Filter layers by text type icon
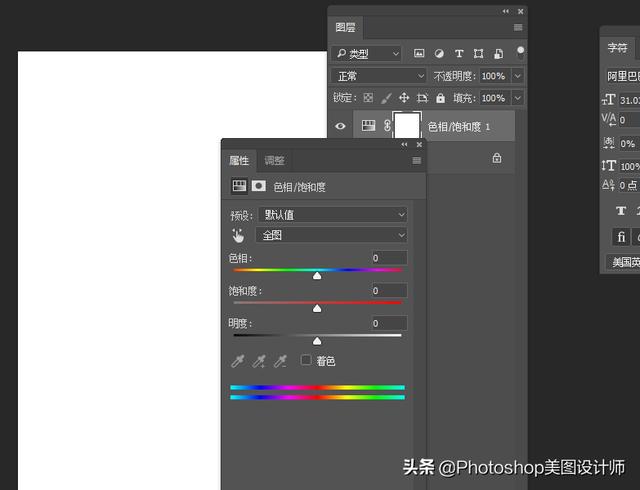Viewport: 640px width, 490px height. pos(459,53)
